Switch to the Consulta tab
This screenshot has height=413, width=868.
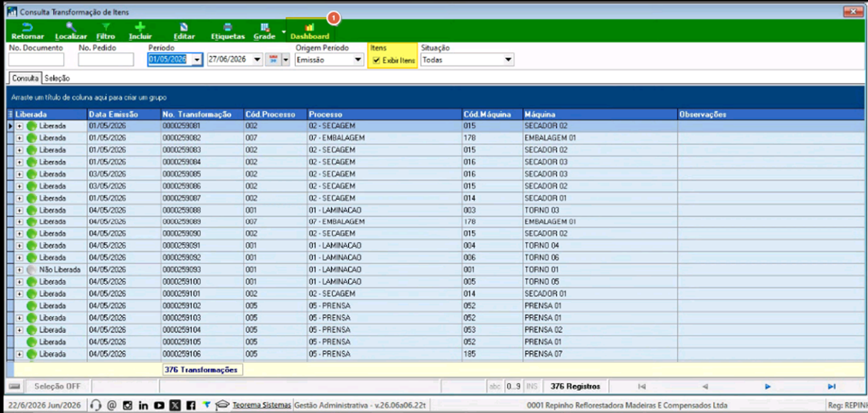pos(26,79)
